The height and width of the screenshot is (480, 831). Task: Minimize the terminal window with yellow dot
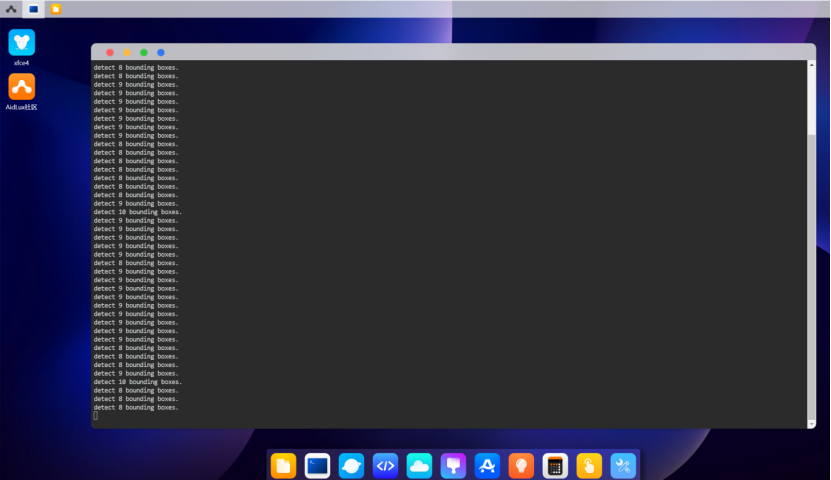point(127,52)
